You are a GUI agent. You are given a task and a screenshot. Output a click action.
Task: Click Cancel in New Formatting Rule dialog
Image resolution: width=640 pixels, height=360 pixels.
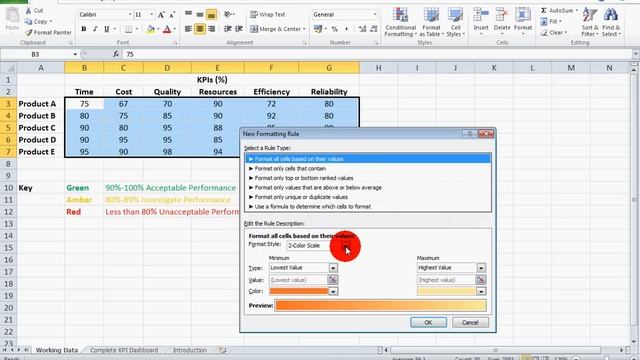click(470, 322)
